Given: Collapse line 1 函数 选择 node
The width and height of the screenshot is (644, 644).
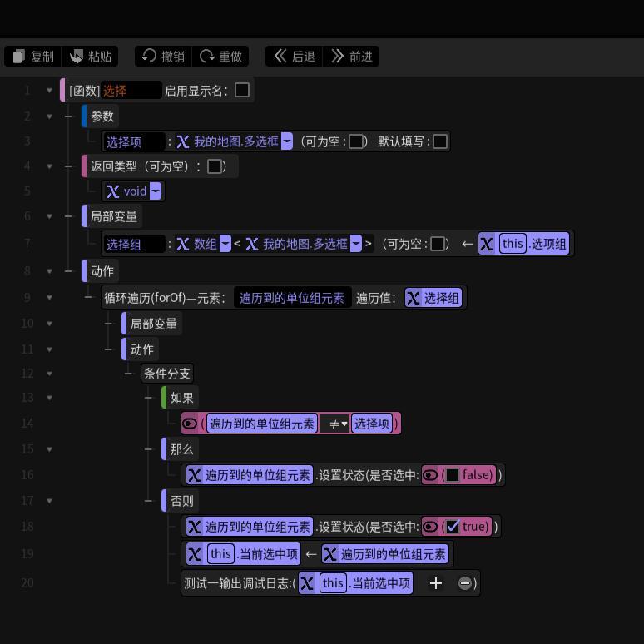Looking at the screenshot, I should (x=49, y=90).
